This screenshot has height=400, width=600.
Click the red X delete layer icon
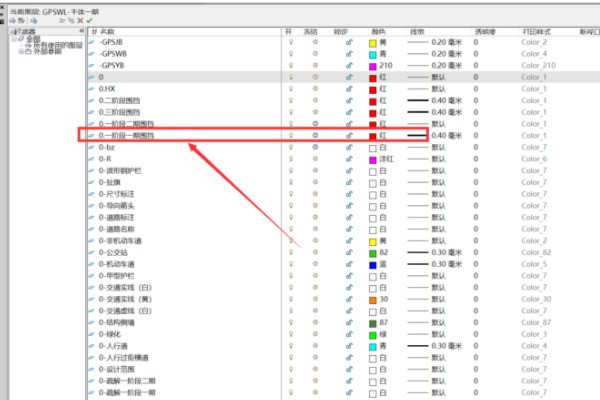pos(79,20)
